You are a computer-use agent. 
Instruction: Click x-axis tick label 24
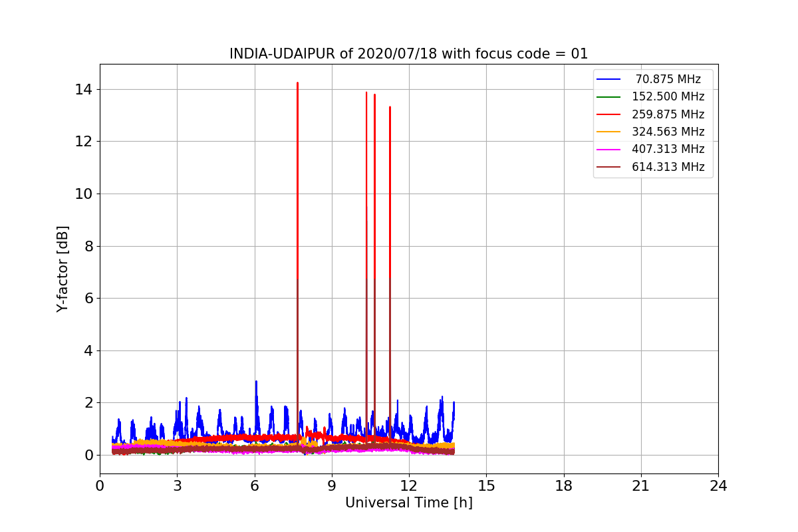[x=718, y=486]
